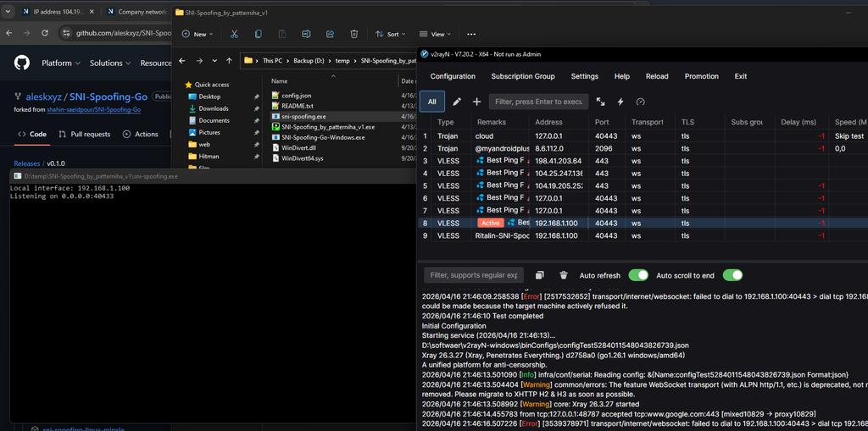Click the plus add icon in v2rayN
Image resolution: width=868 pixels, height=431 pixels.
click(x=476, y=102)
